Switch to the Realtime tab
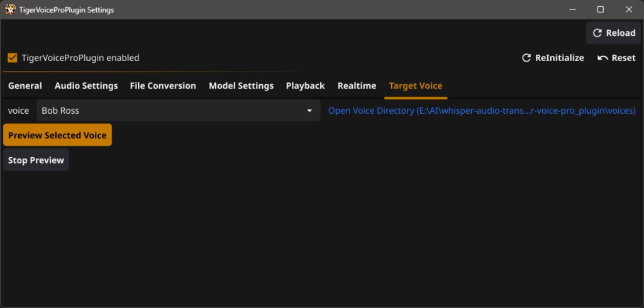Image resolution: width=644 pixels, height=308 pixels. pyautogui.click(x=357, y=86)
